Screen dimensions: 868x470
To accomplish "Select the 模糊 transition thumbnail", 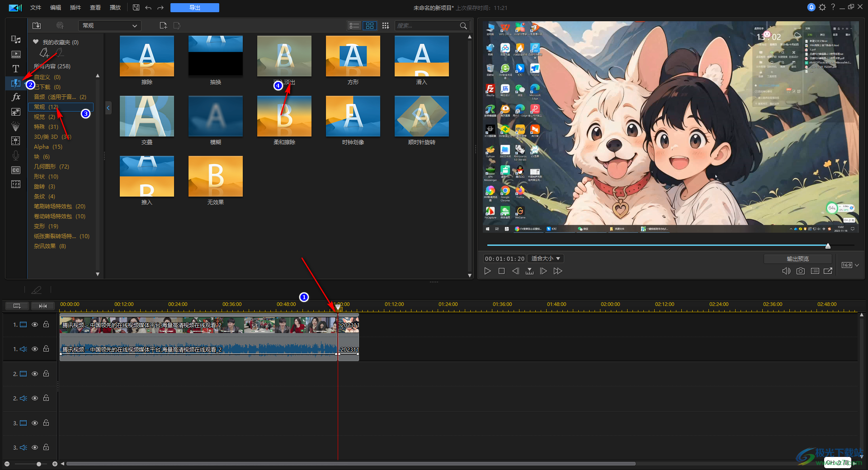I will tap(216, 116).
